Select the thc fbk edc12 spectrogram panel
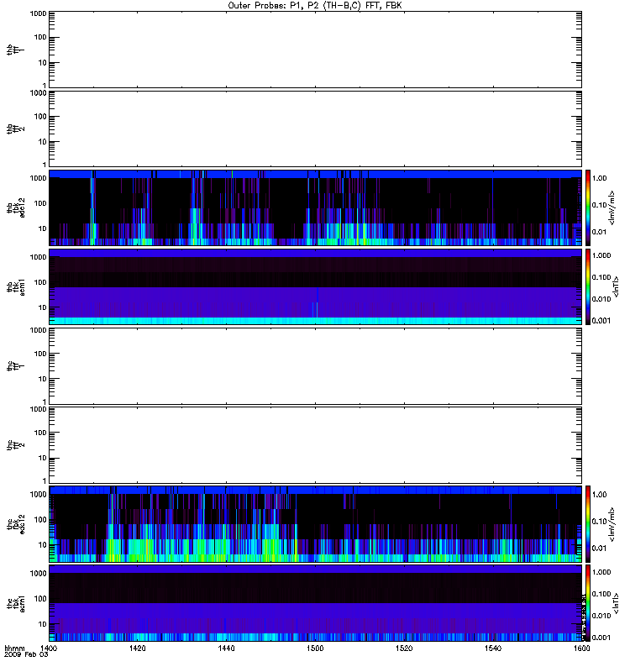This screenshot has width=630, height=672. click(x=315, y=524)
